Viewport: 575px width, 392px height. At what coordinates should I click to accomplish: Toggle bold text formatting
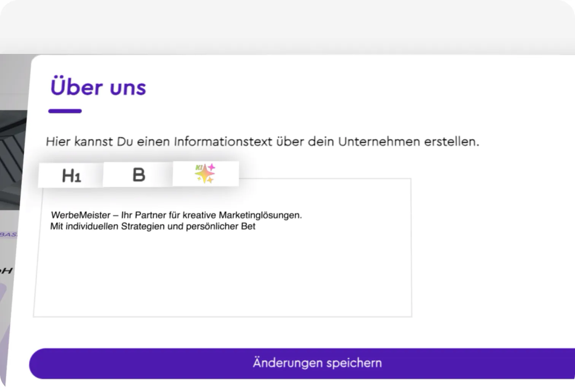click(x=138, y=175)
